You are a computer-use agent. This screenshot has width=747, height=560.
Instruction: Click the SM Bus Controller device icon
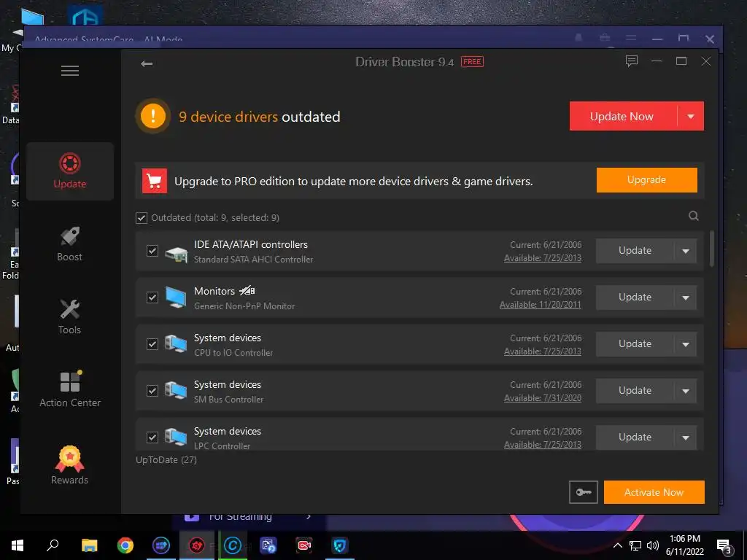pyautogui.click(x=176, y=391)
